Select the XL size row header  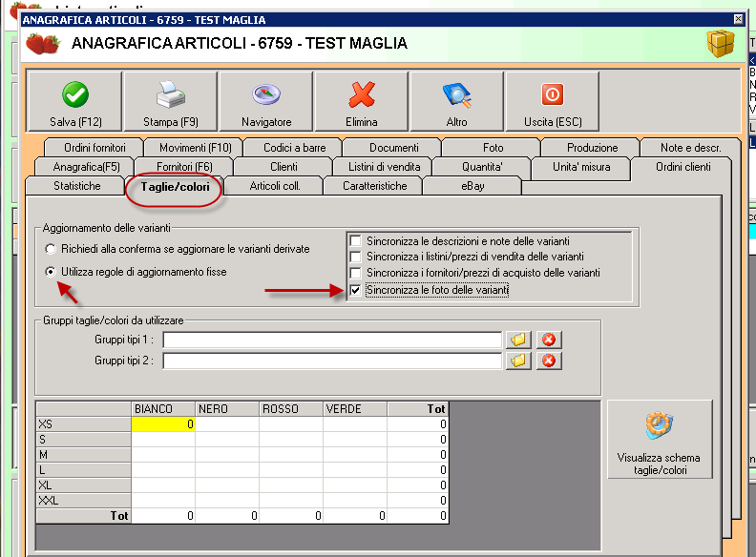[x=84, y=485]
